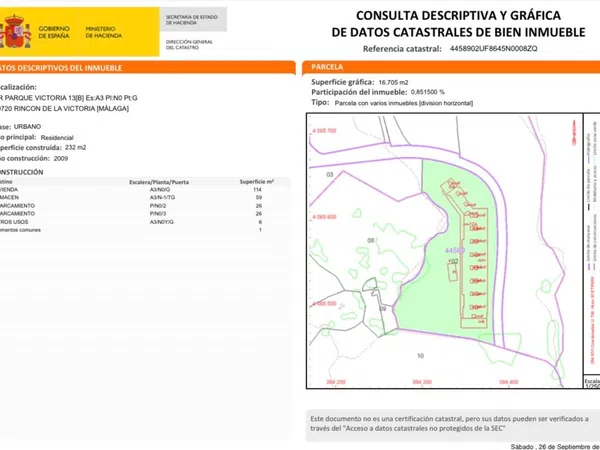Click parcel number '09' on map
Screen dimensions: 600x450
[383, 308]
